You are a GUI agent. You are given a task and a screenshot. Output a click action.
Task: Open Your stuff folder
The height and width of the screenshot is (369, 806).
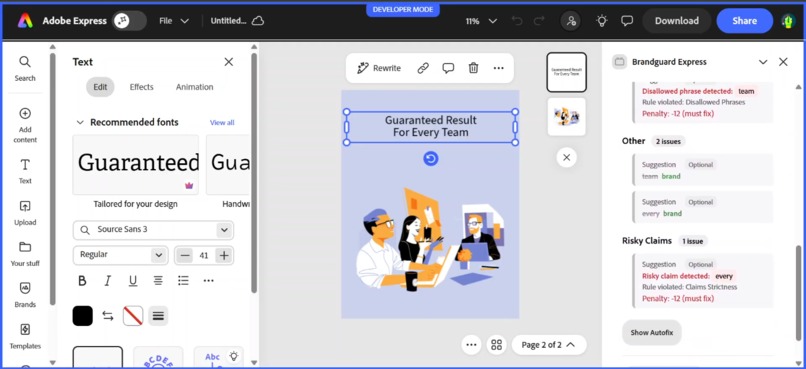coord(25,254)
